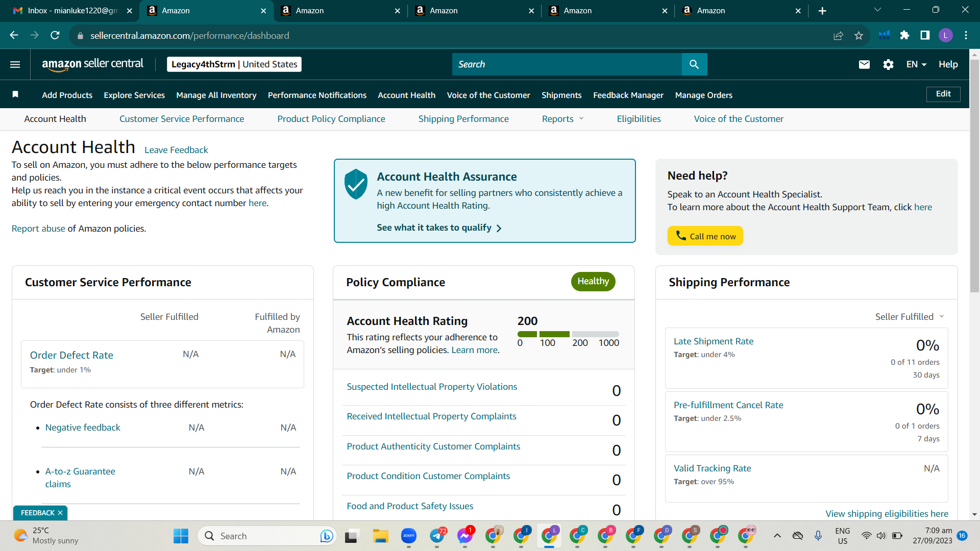Open Add Products in the nav bar
Viewport: 980px width, 551px height.
67,95
